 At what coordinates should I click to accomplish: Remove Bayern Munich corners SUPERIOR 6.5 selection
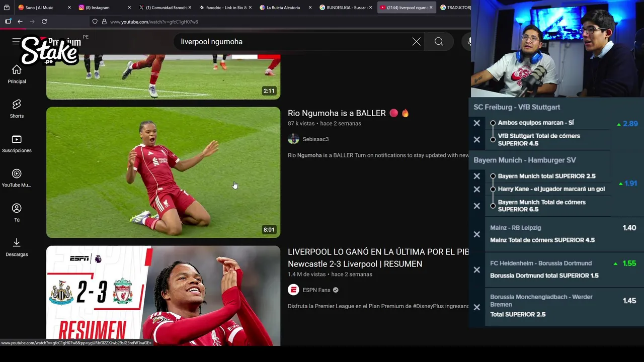477,206
